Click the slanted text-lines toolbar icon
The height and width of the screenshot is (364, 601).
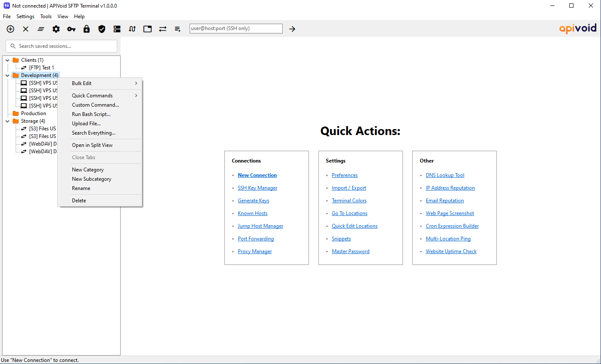[x=41, y=29]
